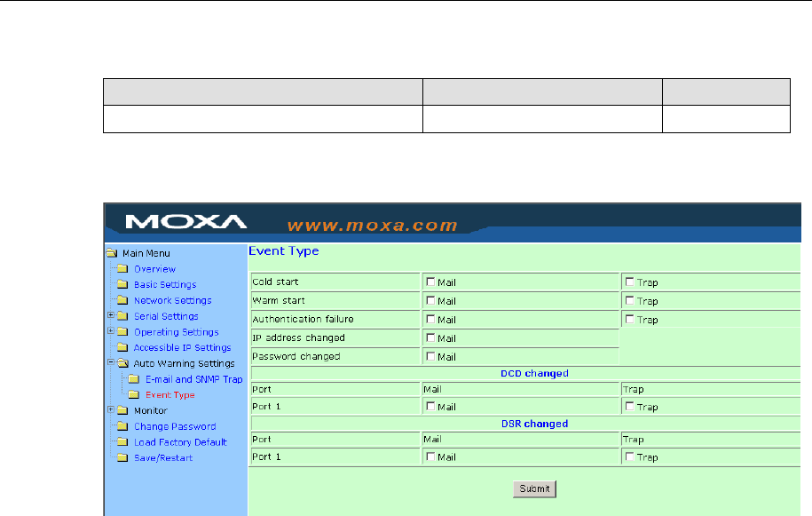Open Save/Restart page
Viewport: 812px width, 516px height.
pyautogui.click(x=163, y=458)
